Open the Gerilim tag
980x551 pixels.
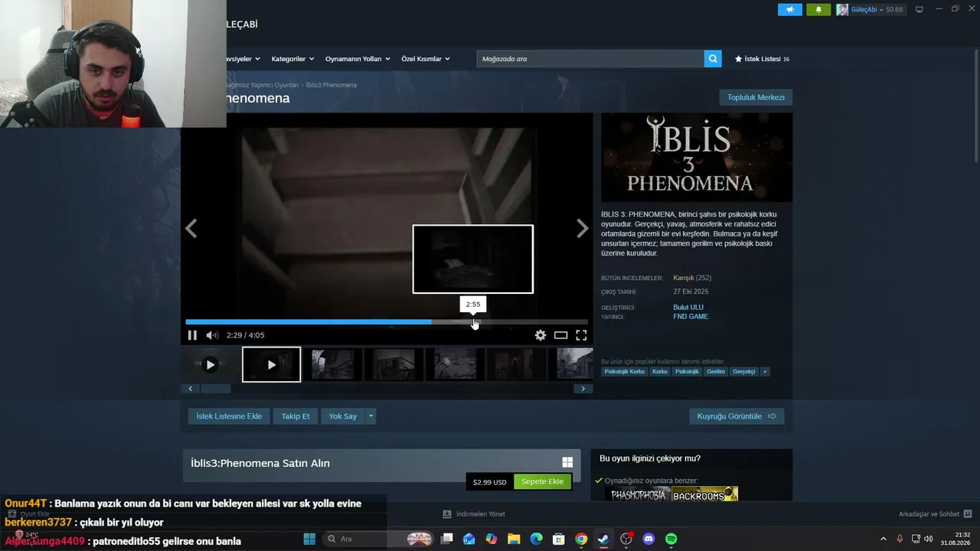coord(716,372)
